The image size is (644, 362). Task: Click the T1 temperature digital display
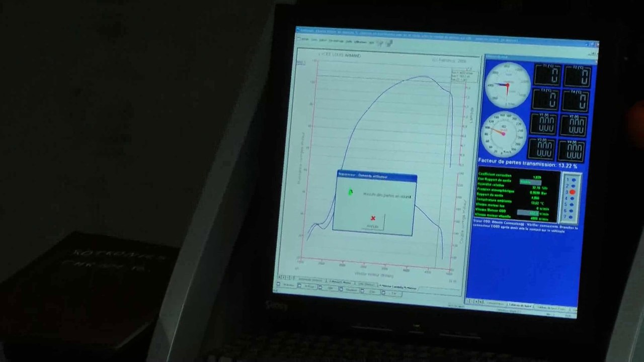[x=547, y=75]
